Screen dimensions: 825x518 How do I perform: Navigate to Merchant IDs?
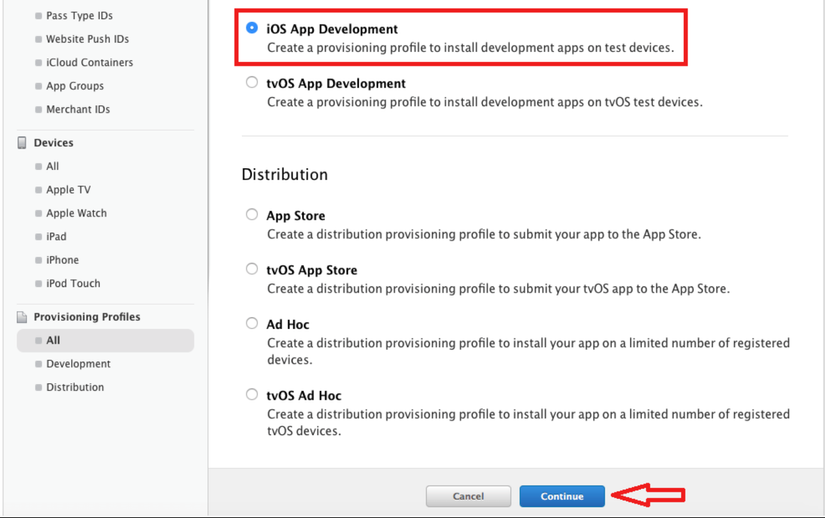78,109
